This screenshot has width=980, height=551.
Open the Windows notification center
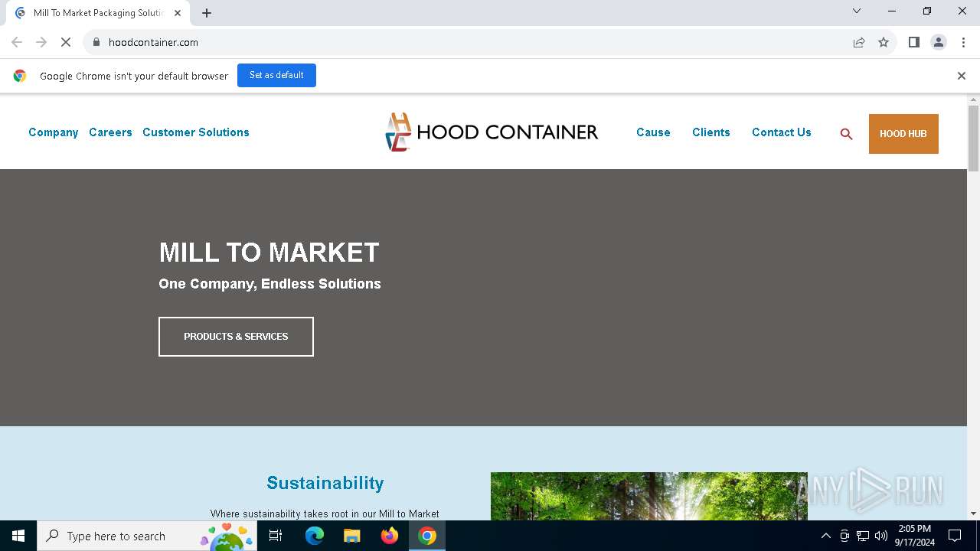click(955, 536)
